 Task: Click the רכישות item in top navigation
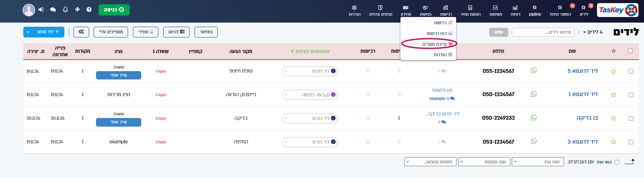point(446,10)
